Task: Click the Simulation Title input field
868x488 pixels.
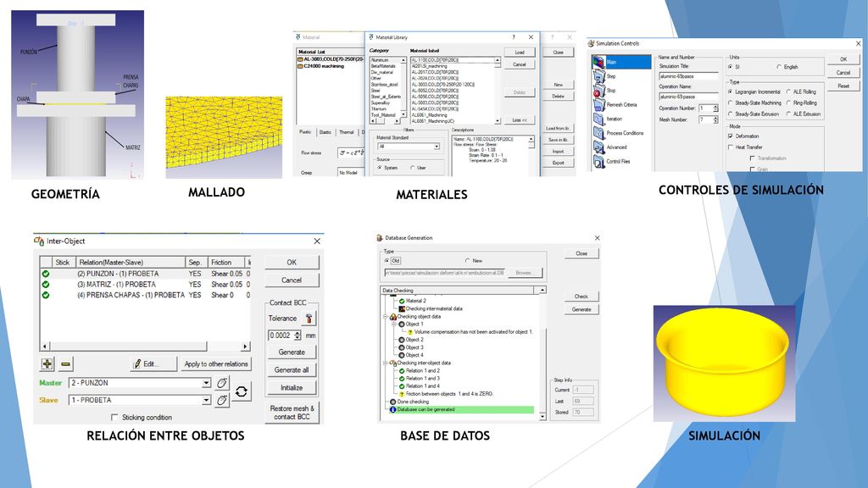Action: [x=688, y=75]
